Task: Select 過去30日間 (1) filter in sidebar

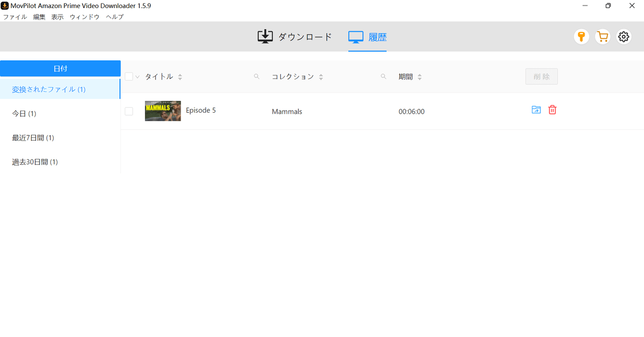Action: point(60,161)
